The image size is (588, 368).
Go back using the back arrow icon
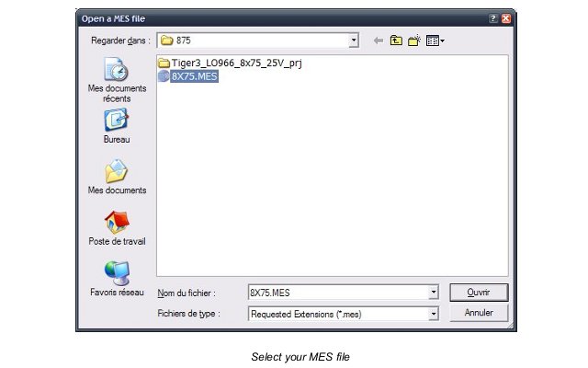click(379, 40)
